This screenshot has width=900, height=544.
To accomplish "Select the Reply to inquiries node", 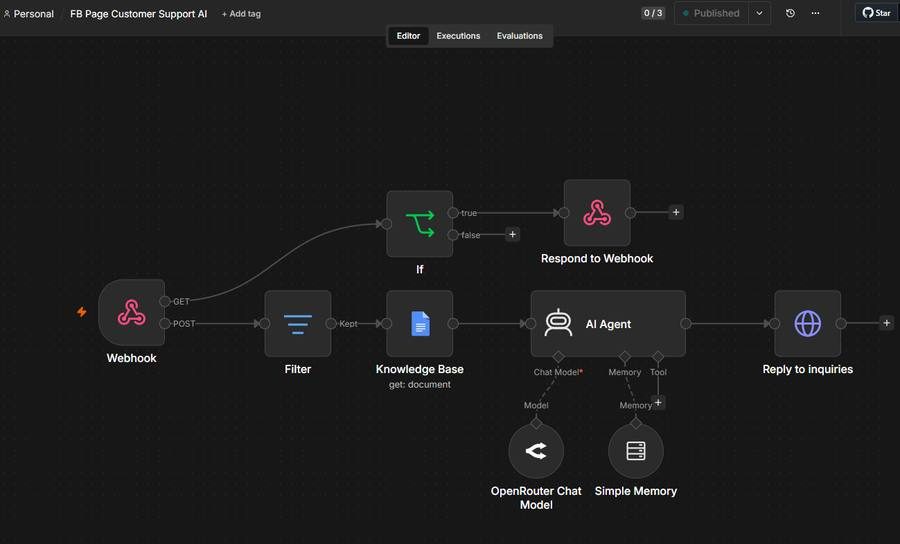I will pos(808,324).
